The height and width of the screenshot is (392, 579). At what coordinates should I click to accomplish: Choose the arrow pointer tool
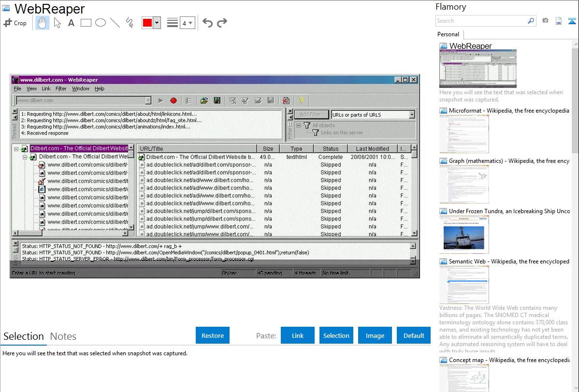[x=57, y=23]
